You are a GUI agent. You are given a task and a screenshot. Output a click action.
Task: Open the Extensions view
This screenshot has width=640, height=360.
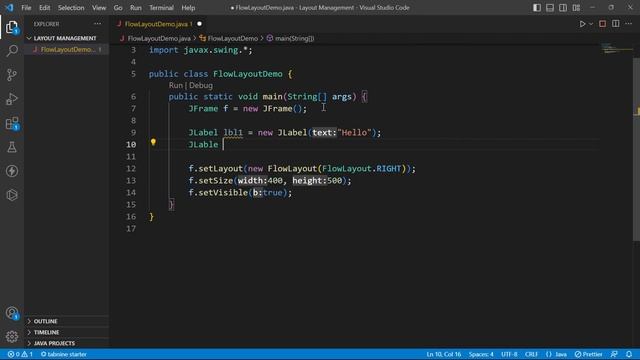click(12, 123)
